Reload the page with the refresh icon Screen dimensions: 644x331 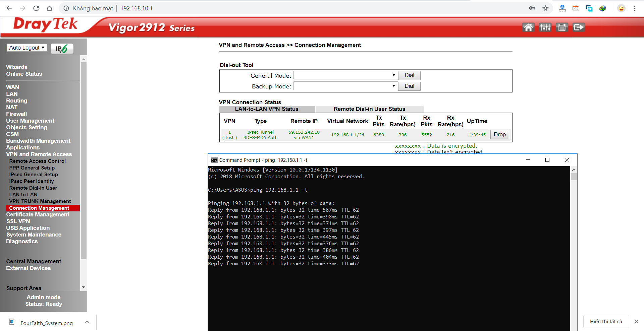(36, 8)
